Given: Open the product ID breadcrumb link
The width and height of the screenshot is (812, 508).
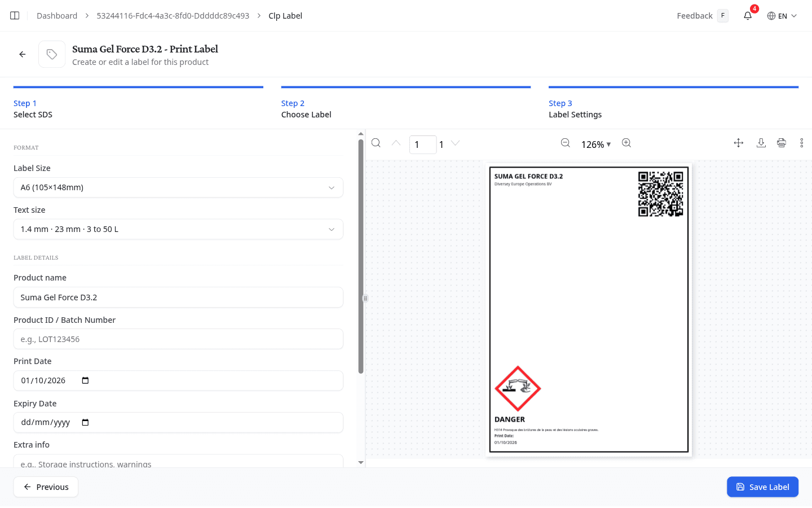Looking at the screenshot, I should [173, 16].
